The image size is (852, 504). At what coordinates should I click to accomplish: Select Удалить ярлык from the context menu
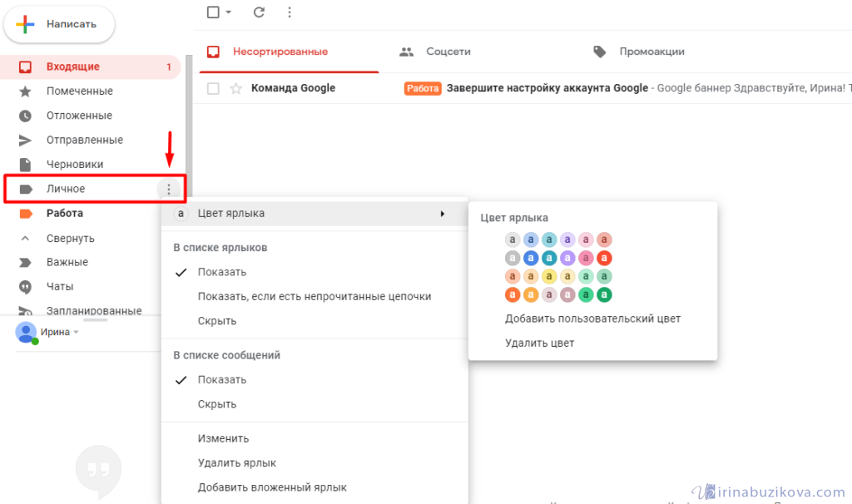coord(237,462)
